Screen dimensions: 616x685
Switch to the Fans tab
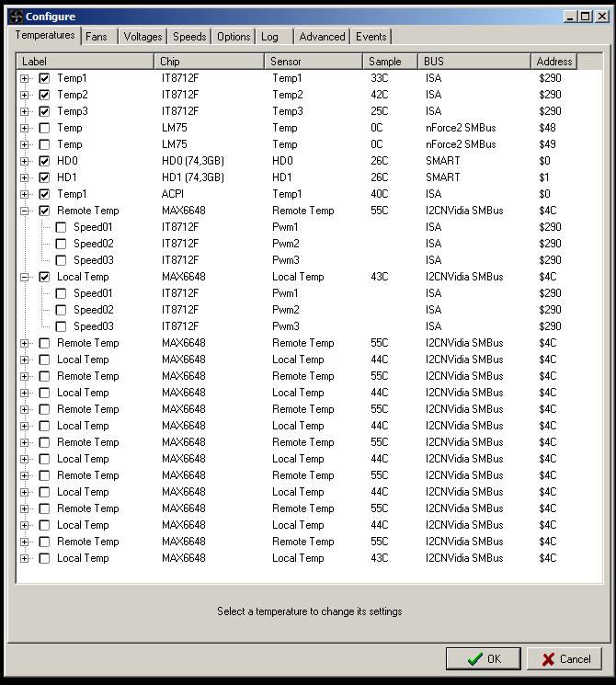click(98, 37)
